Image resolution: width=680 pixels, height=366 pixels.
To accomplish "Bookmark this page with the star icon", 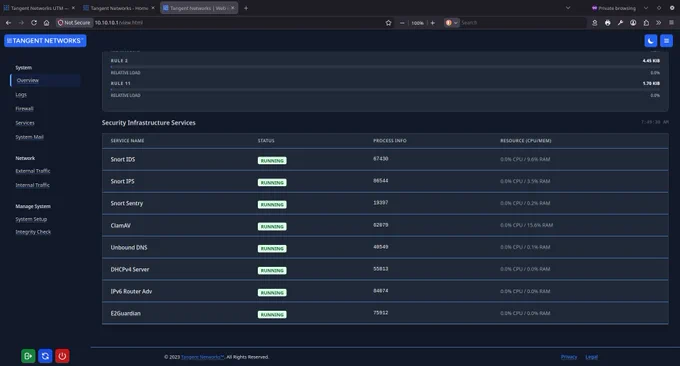I will tap(389, 23).
